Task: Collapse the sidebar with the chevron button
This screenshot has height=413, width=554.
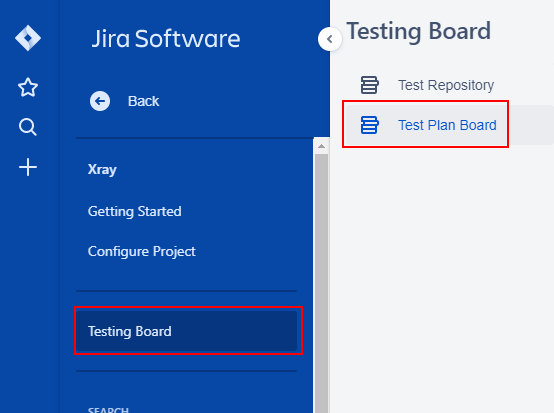Action: click(330, 39)
